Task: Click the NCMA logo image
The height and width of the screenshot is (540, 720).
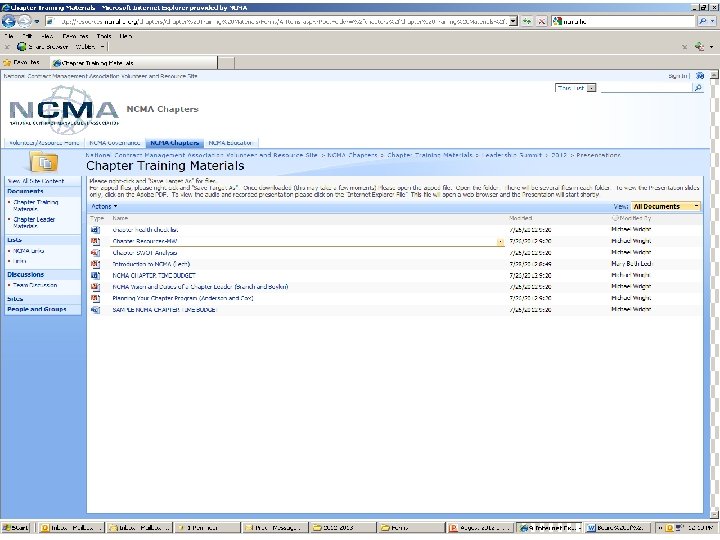Action: (x=64, y=109)
